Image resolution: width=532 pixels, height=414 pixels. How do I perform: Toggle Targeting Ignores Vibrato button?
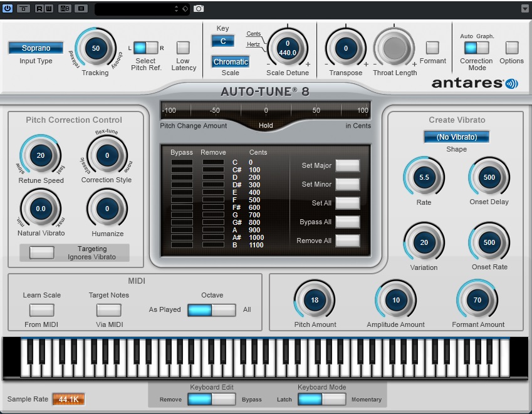pos(41,252)
